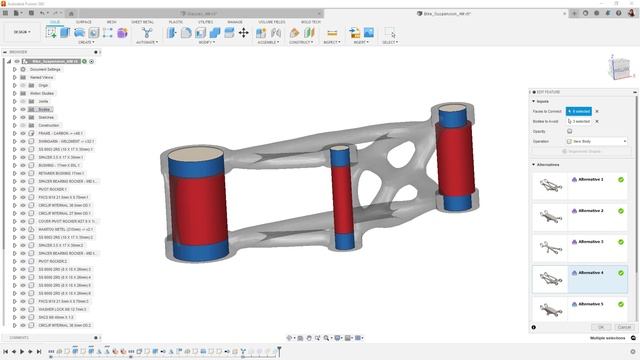Expand the Named Views node
The height and width of the screenshot is (360, 640).
point(15,77)
